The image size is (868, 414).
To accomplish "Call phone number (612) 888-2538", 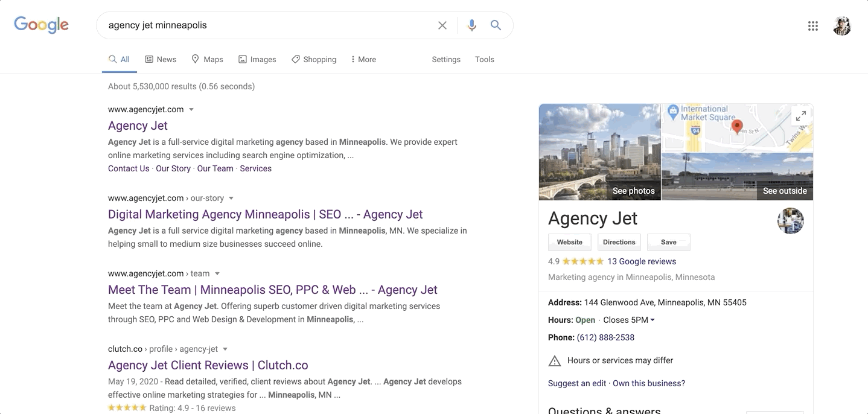I will tap(605, 337).
